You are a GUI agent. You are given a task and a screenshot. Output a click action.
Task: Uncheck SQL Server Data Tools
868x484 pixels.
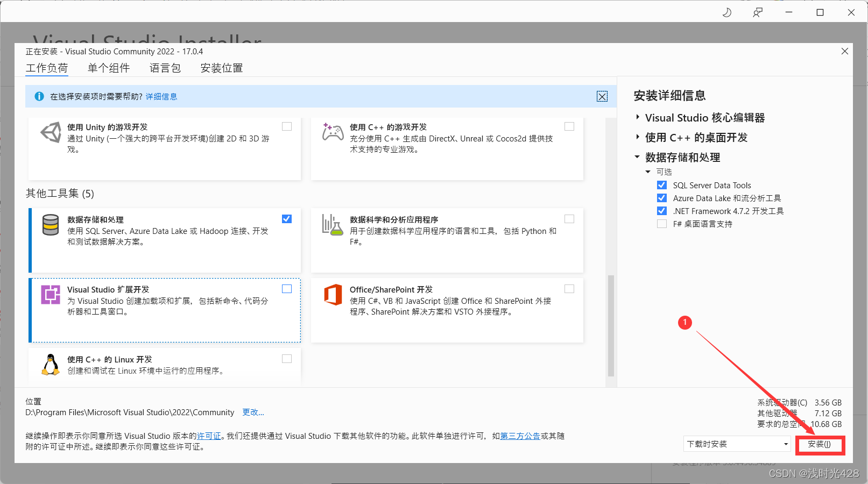661,184
